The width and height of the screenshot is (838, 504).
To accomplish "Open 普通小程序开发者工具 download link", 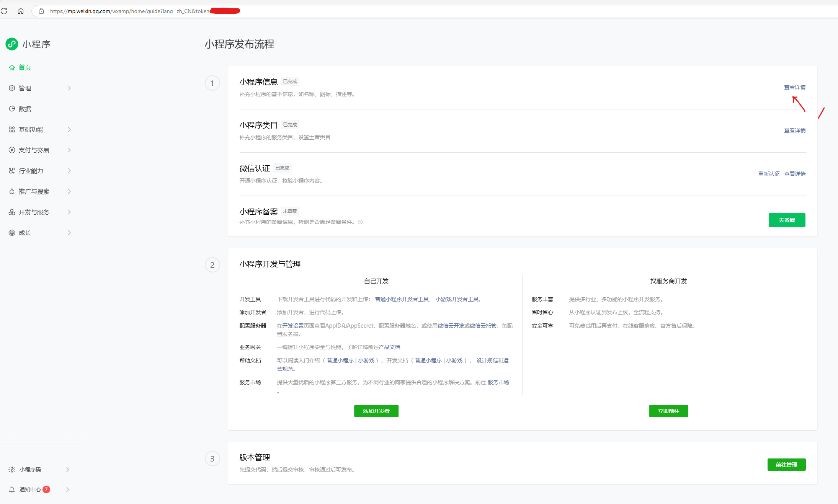I will pos(402,299).
